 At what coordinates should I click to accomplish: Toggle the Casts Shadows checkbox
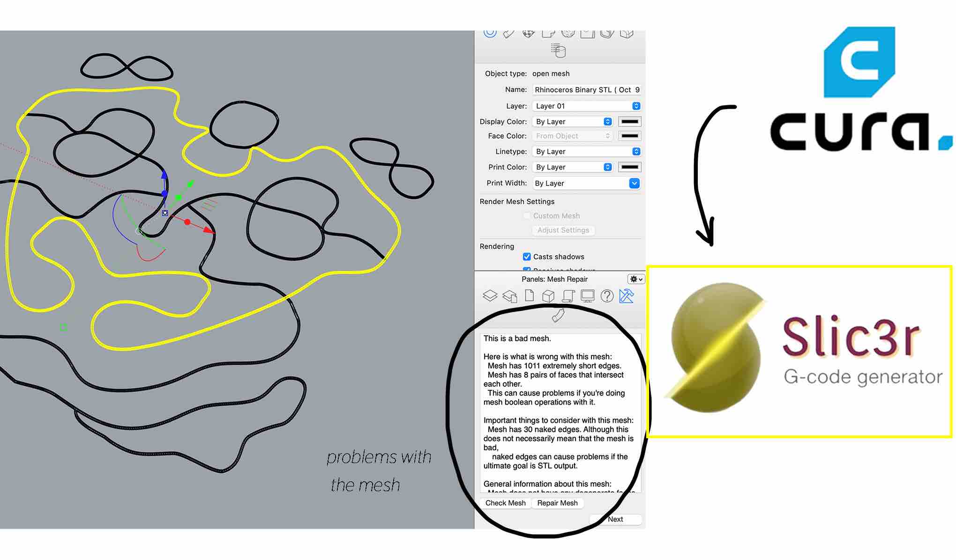tap(526, 256)
